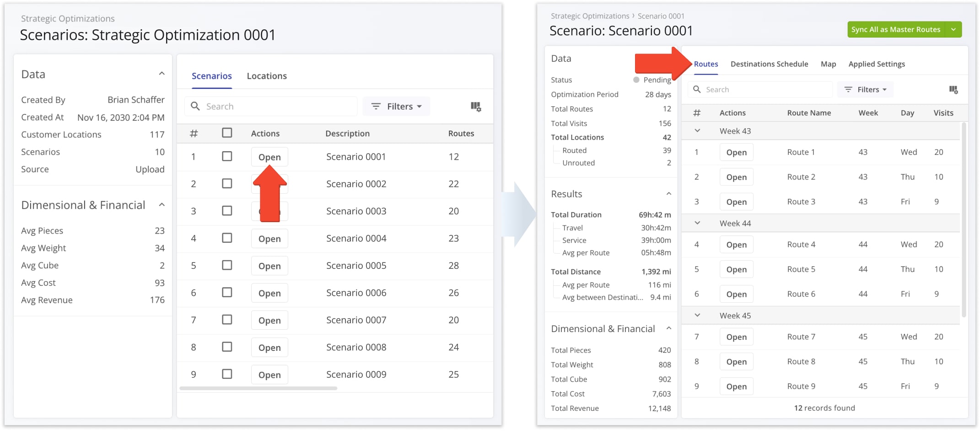Open Sync All as Master Routes dropdown arrow

tap(953, 29)
